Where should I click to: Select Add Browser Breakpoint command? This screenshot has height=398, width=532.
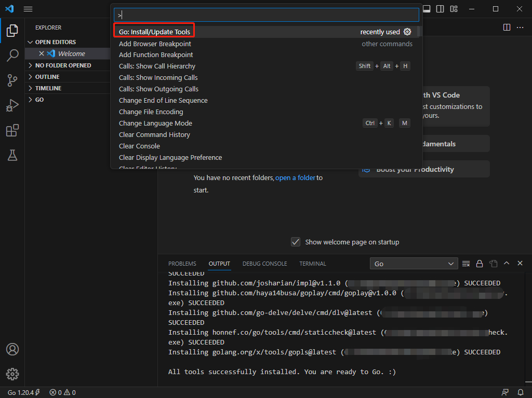point(265,44)
